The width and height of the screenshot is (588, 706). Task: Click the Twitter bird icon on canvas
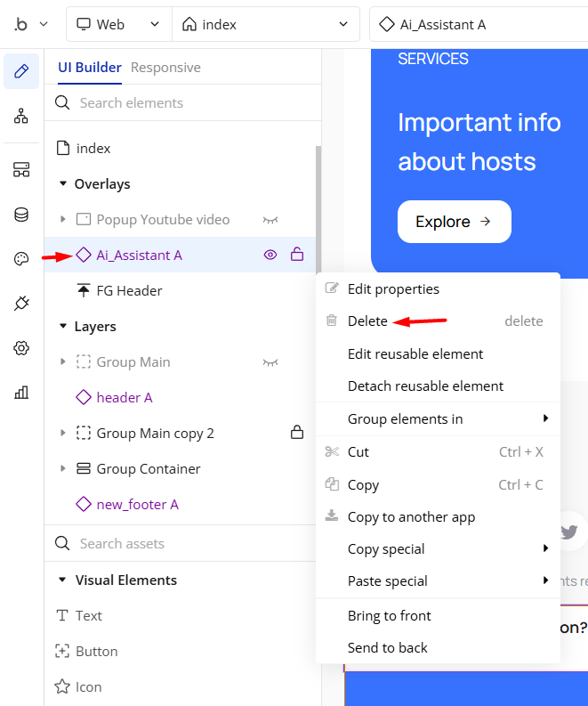[x=569, y=532]
